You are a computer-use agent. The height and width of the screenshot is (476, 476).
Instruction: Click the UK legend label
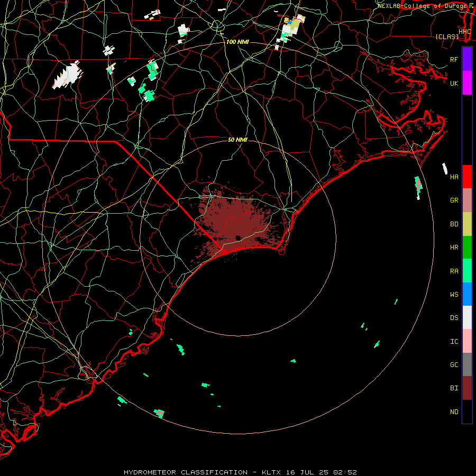(454, 83)
